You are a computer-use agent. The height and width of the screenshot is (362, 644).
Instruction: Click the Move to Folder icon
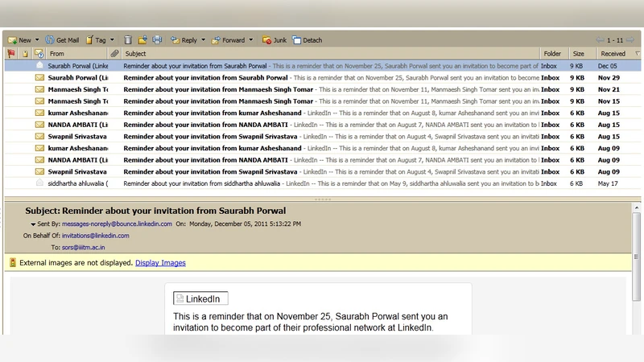coord(142,40)
